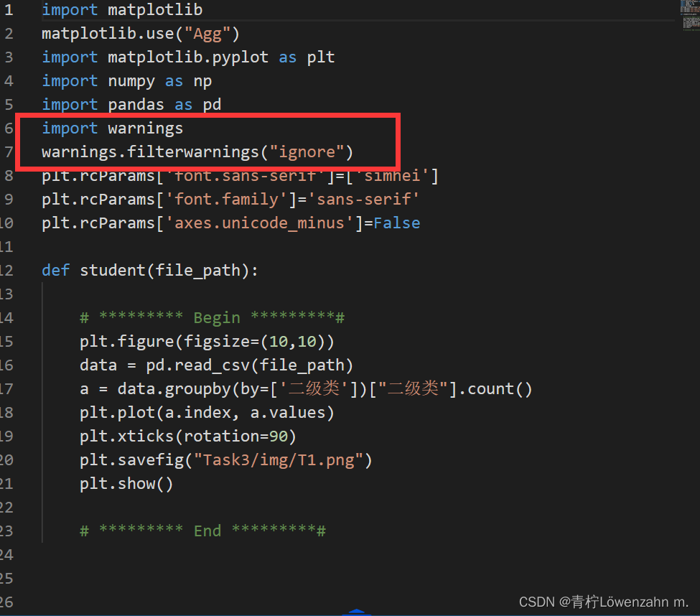Click the blue arrow at the bottom edge
Screen dimensions: 700x616
357,612
